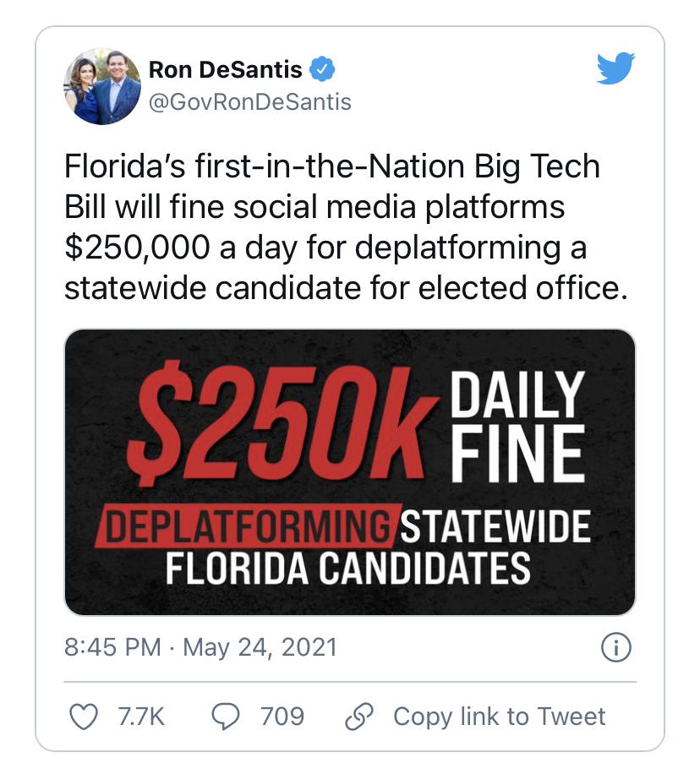The image size is (700, 774).
Task: Like the tweet with the heart icon
Action: click(82, 716)
